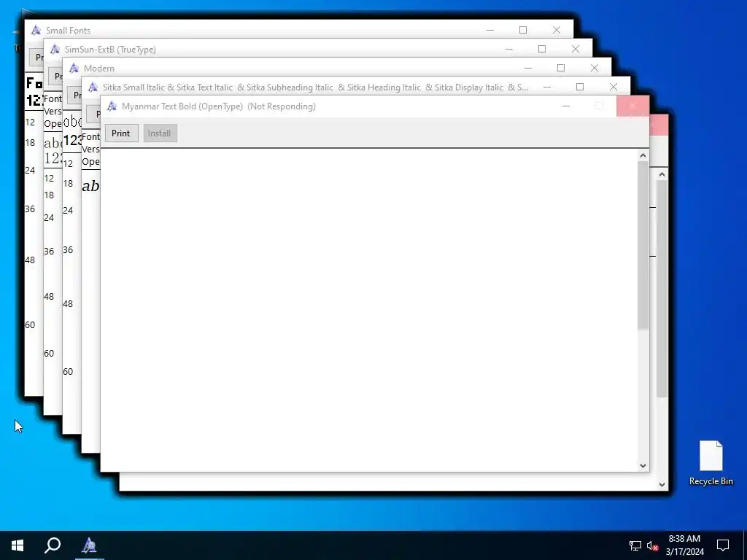
Task: Click the Modern window title text
Action: point(99,69)
